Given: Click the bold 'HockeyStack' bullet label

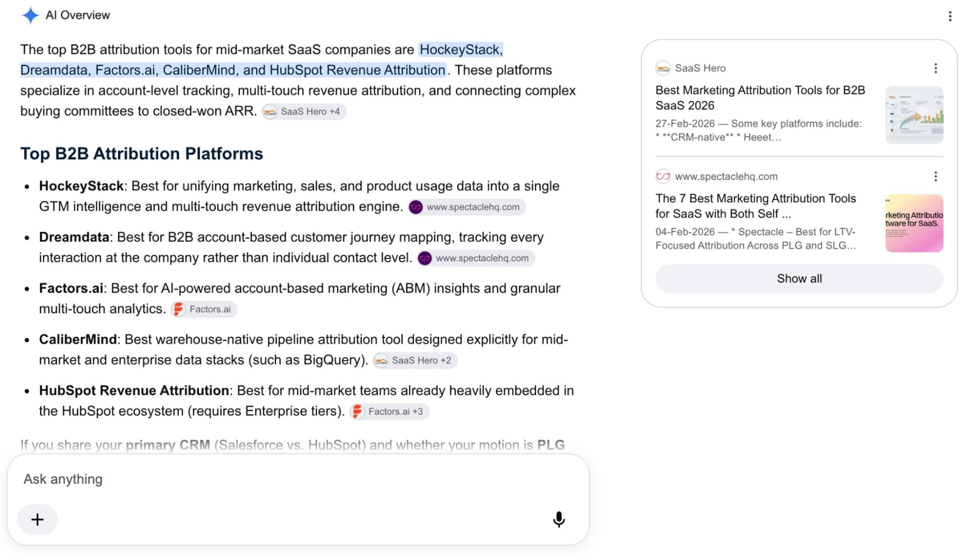Looking at the screenshot, I should click(81, 186).
